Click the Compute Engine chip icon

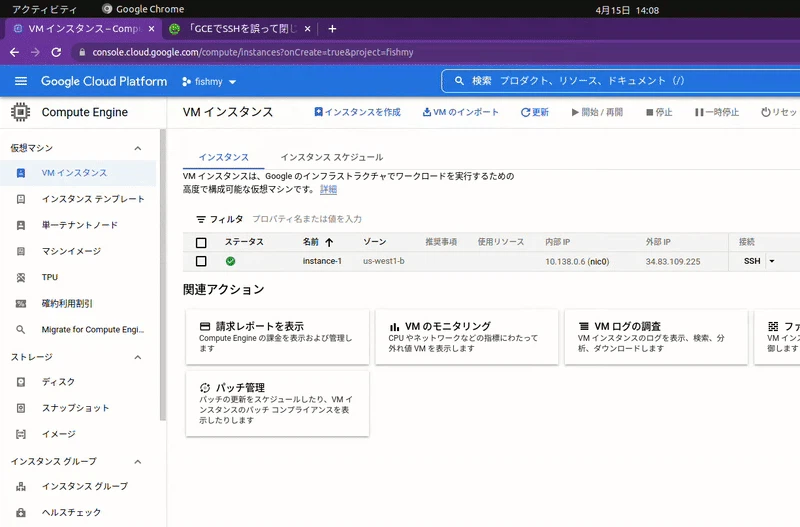tap(20, 112)
